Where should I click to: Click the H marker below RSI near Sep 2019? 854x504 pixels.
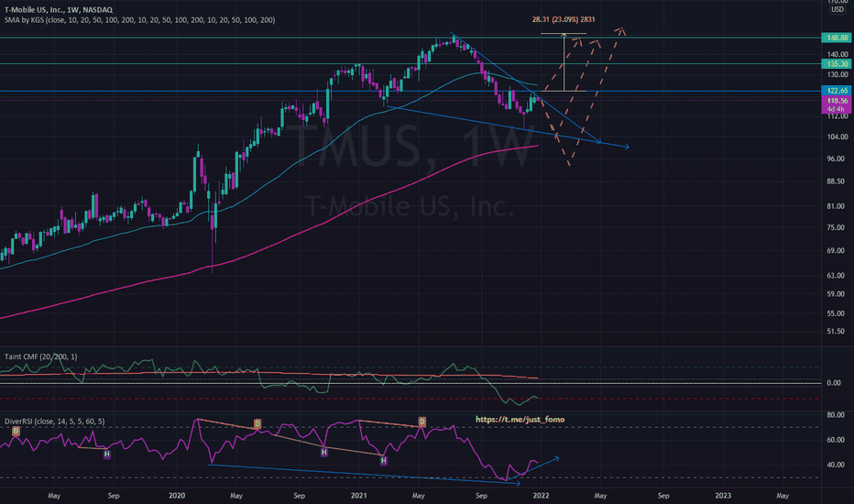106,454
